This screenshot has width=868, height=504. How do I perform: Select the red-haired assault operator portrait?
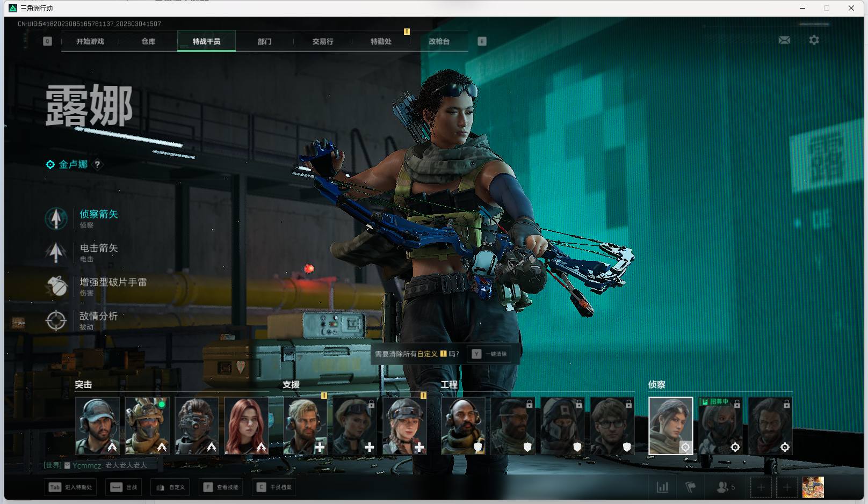tap(246, 426)
